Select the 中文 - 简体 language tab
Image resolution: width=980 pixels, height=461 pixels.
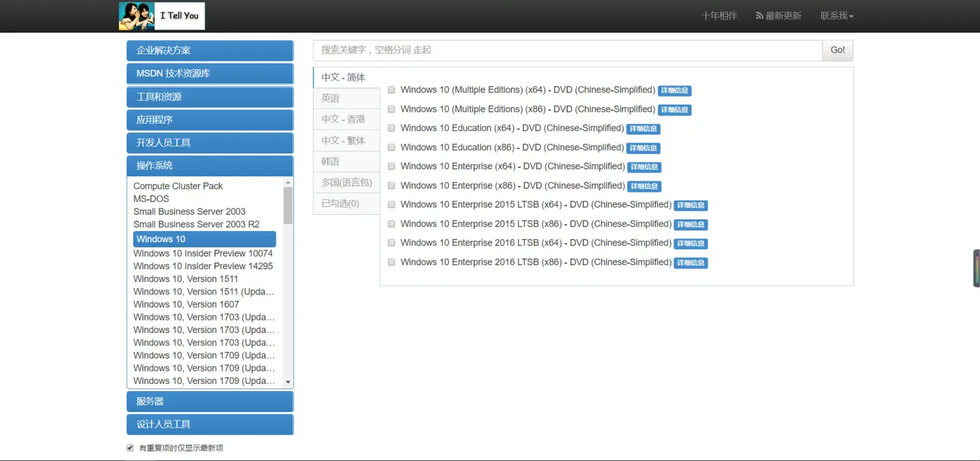346,77
